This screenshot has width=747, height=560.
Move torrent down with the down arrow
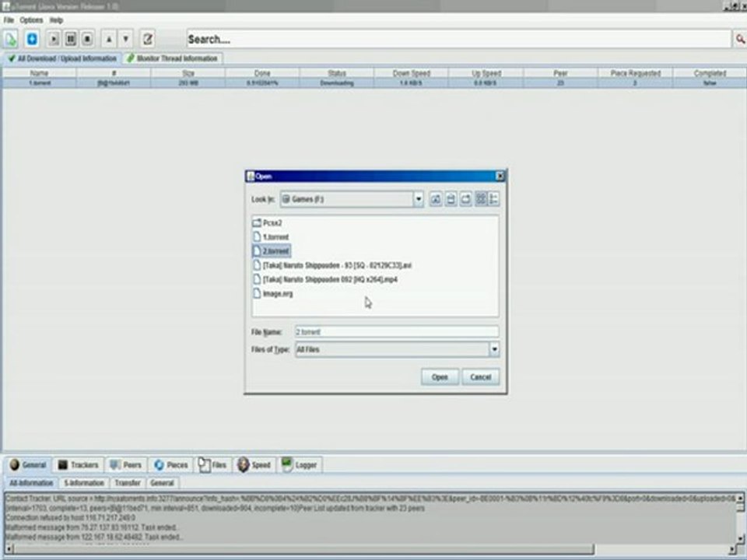click(126, 39)
